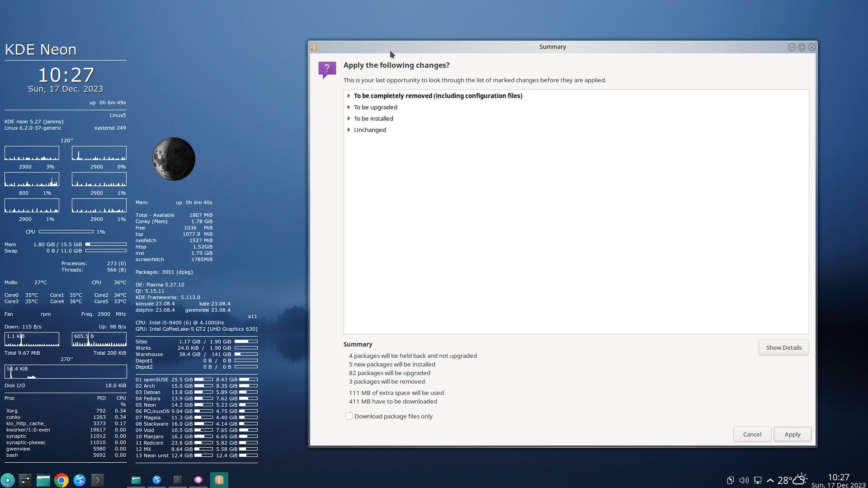868x488 pixels.
Task: Open the KDE application launcher
Action: [x=8, y=480]
